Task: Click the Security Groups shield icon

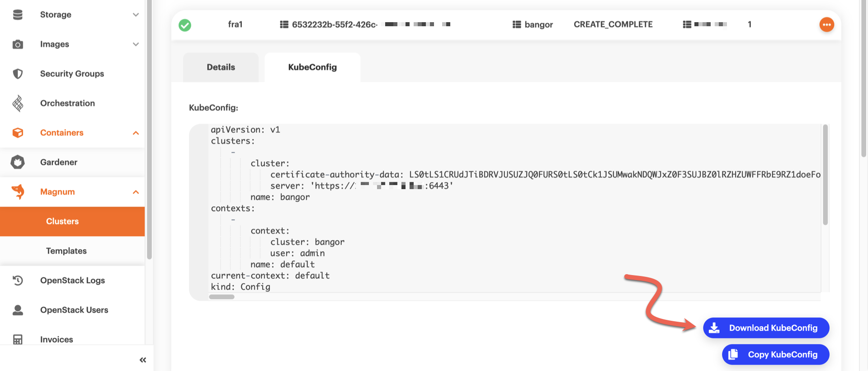Action: coord(18,74)
